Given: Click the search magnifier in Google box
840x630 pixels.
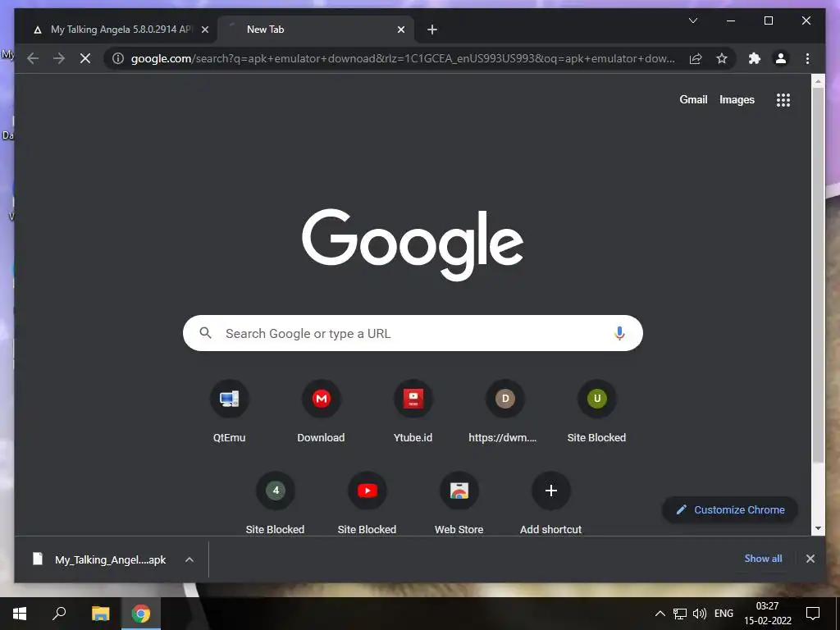Looking at the screenshot, I should (x=205, y=333).
